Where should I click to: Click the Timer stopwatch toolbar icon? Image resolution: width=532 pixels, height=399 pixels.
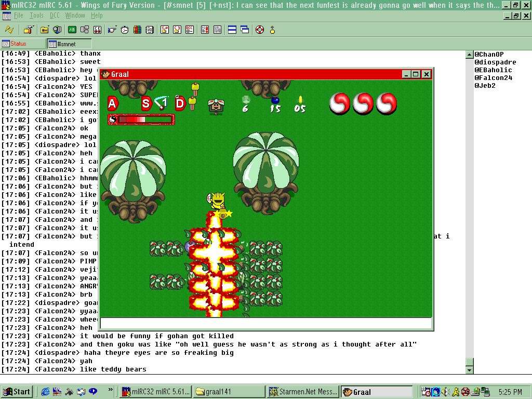click(125, 30)
